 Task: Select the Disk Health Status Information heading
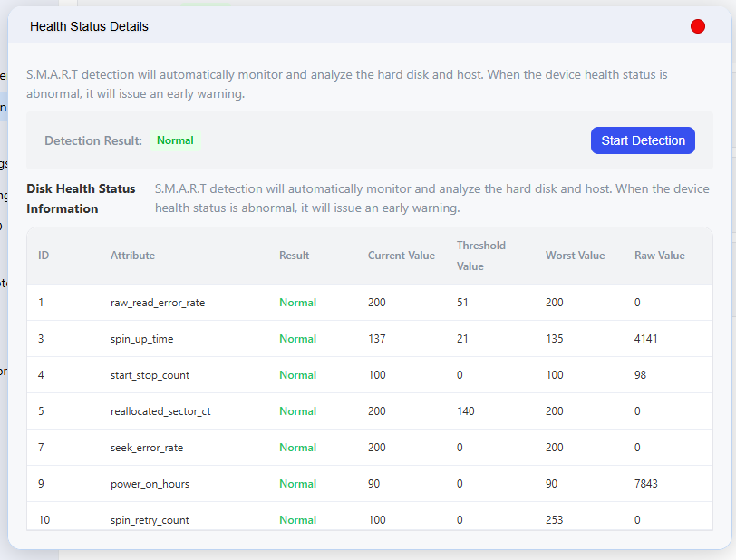click(81, 198)
